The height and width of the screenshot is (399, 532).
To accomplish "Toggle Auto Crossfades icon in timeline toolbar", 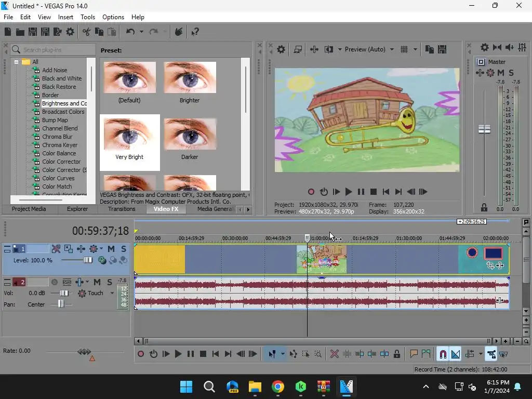I will pos(456,354).
